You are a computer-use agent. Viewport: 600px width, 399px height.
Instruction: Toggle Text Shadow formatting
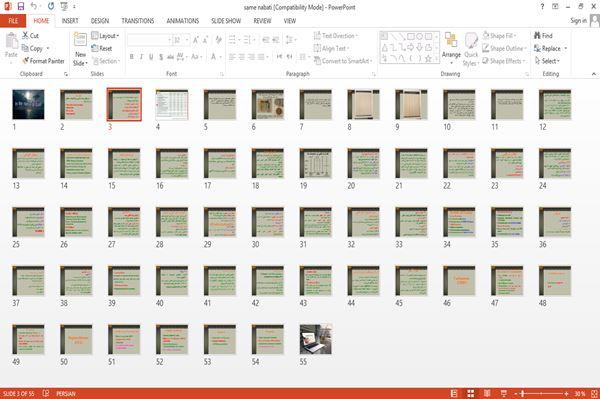pyautogui.click(x=161, y=57)
